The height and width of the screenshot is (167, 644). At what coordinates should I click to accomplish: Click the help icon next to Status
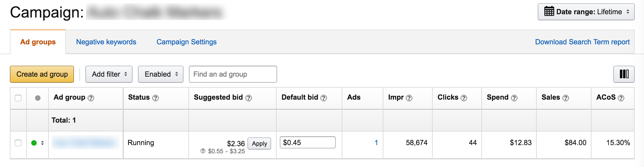[x=156, y=98]
